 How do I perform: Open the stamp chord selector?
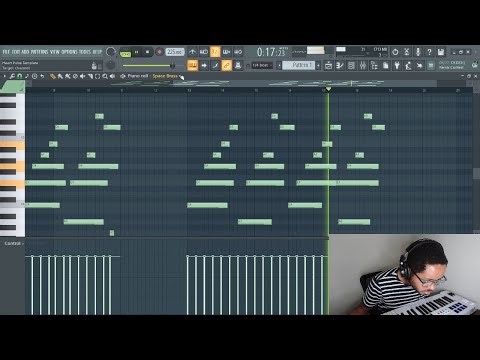27,76
